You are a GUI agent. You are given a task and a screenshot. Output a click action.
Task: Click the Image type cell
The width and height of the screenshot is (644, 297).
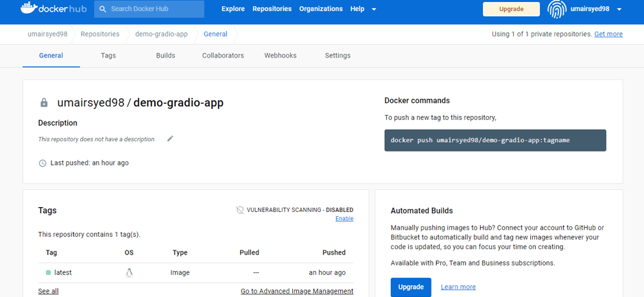coord(180,273)
